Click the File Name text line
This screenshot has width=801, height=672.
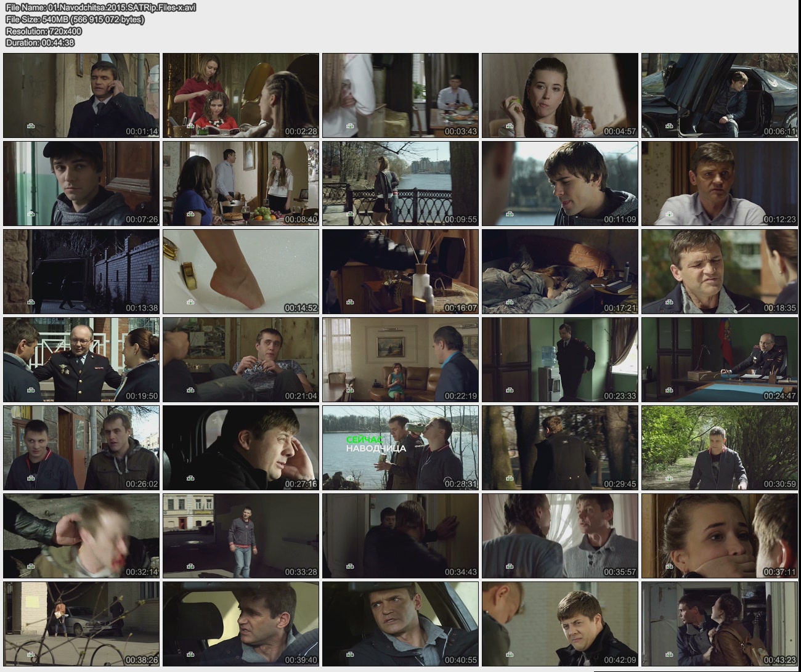pos(101,7)
